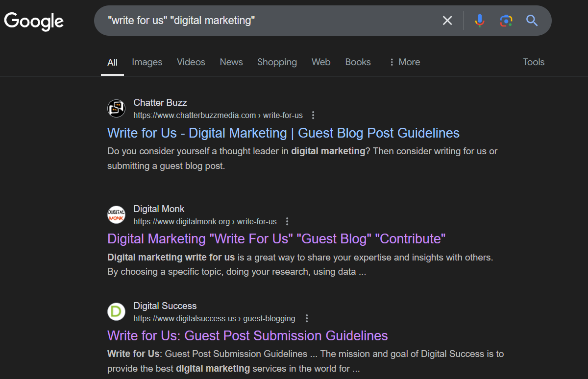588x379 pixels.
Task: Switch to the News tab
Action: point(231,62)
